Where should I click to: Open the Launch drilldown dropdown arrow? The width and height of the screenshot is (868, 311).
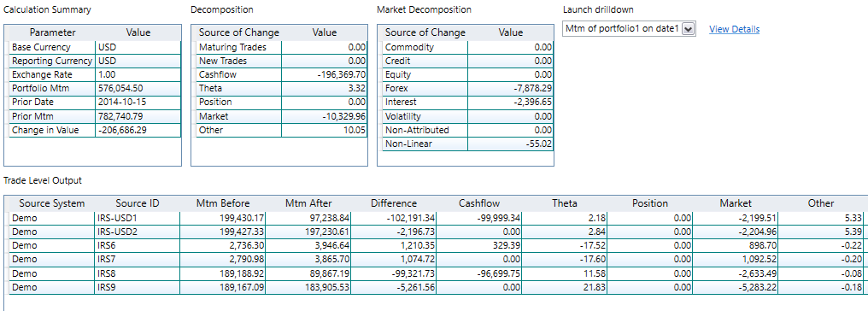pos(688,29)
